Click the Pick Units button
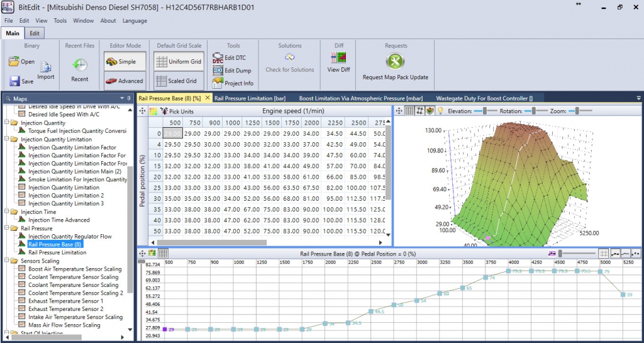 pos(177,111)
